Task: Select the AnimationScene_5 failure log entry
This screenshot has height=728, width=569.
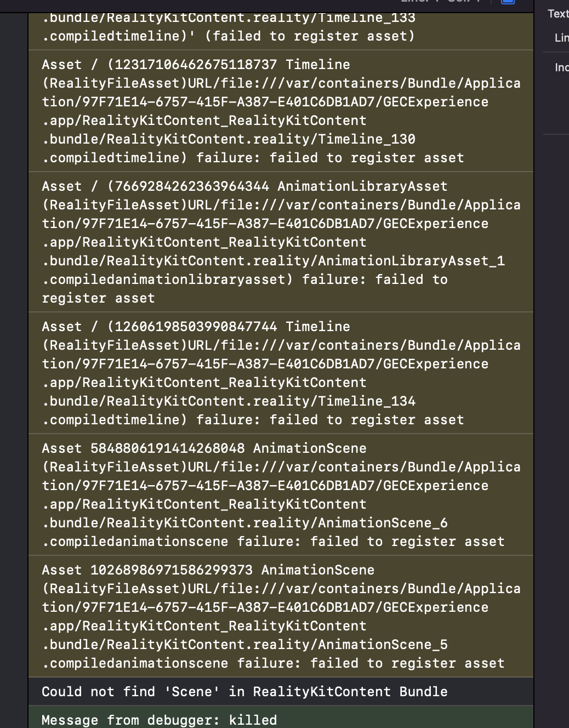Action: coord(281,617)
